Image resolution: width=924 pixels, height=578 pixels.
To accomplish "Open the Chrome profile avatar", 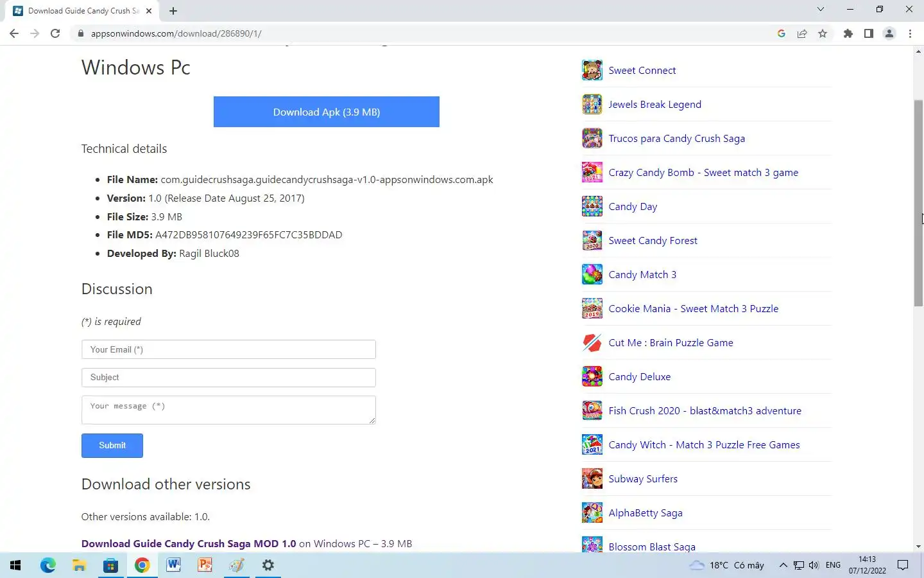I will pos(889,33).
